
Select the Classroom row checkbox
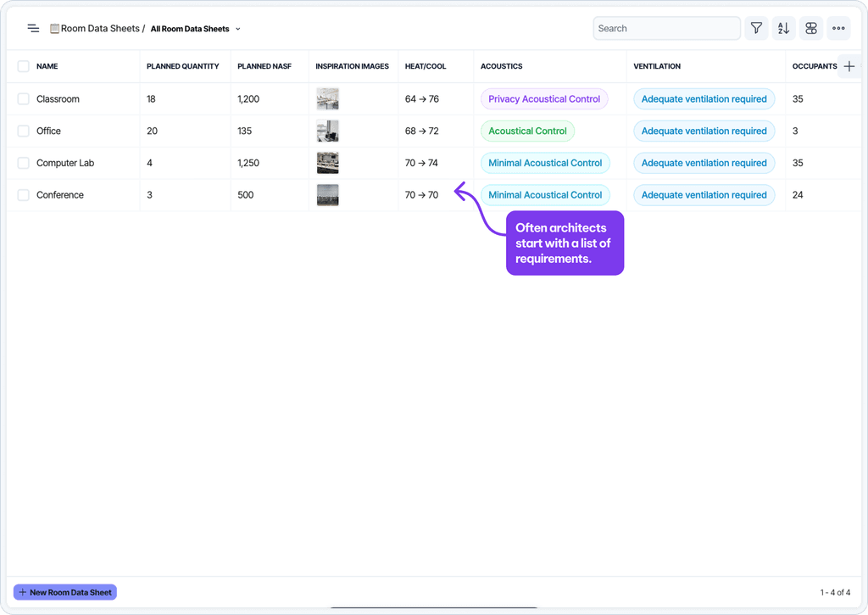pos(23,98)
